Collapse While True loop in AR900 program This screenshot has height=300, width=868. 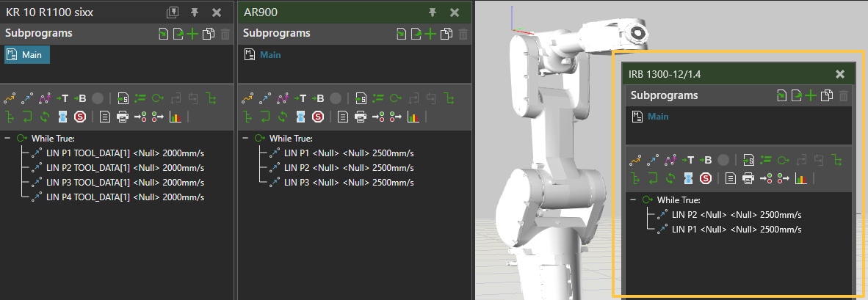click(245, 139)
